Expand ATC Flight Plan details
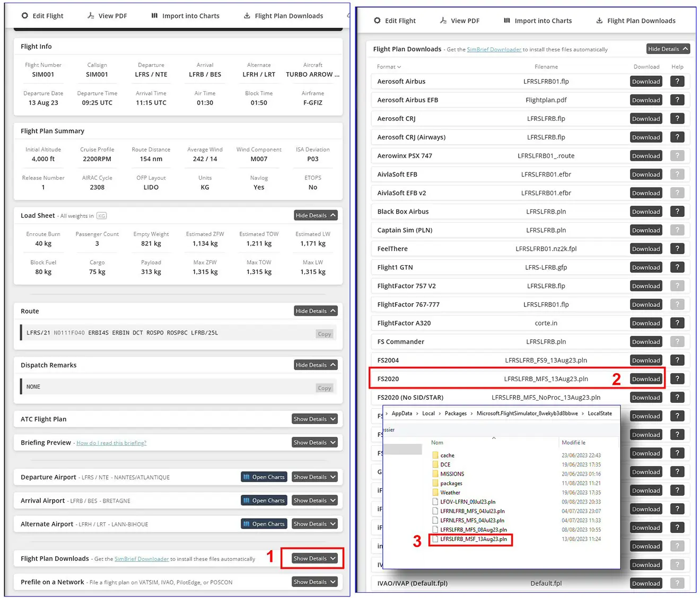The height and width of the screenshot is (598, 700). point(314,419)
